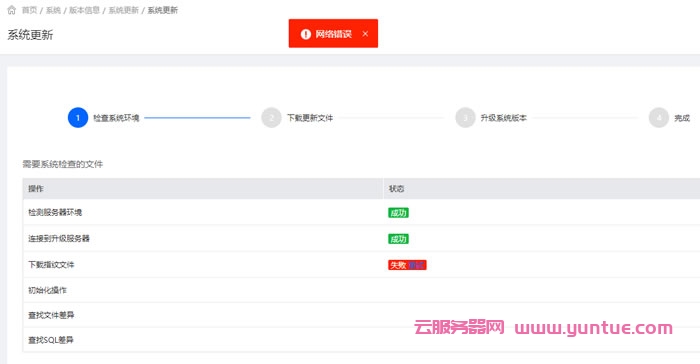
Task: Click the 升级系统版本 step label
Action: (x=504, y=118)
